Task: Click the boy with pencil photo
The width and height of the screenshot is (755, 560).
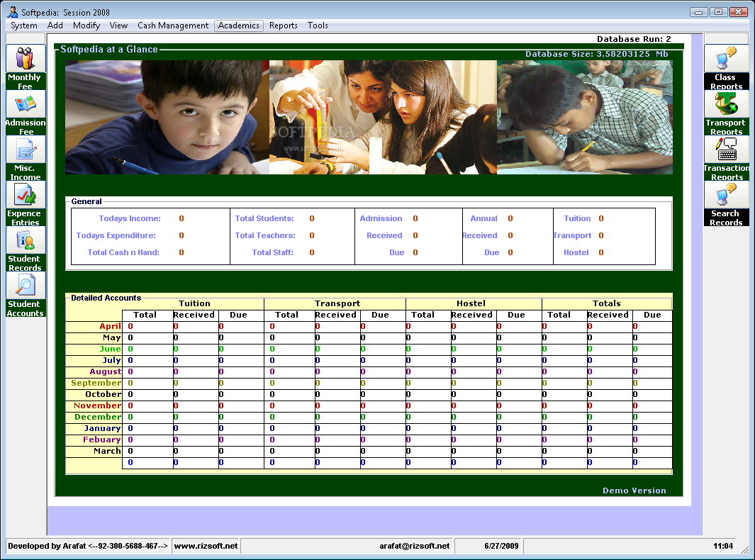Action: click(x=167, y=117)
